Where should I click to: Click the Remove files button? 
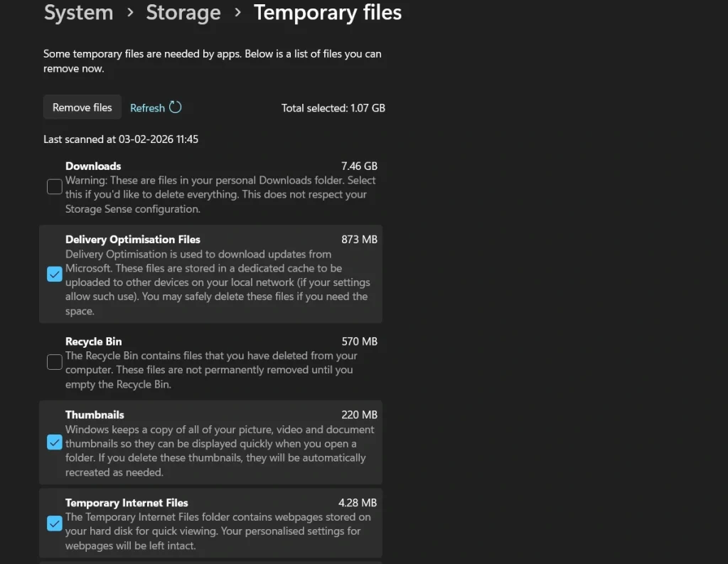point(82,107)
